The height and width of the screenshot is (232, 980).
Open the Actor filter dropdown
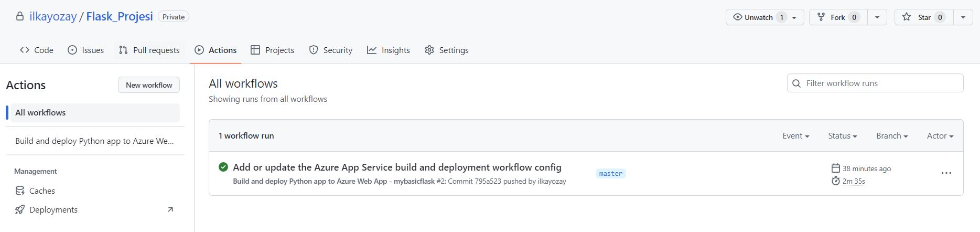940,136
